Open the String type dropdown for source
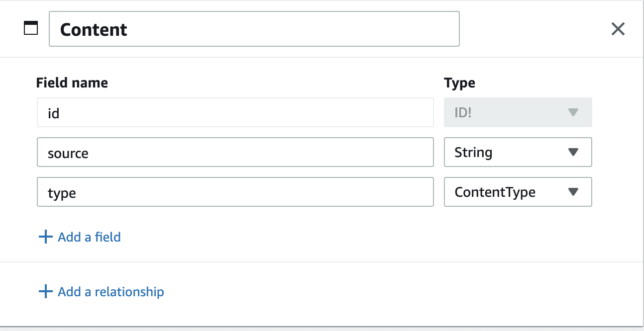 518,152
